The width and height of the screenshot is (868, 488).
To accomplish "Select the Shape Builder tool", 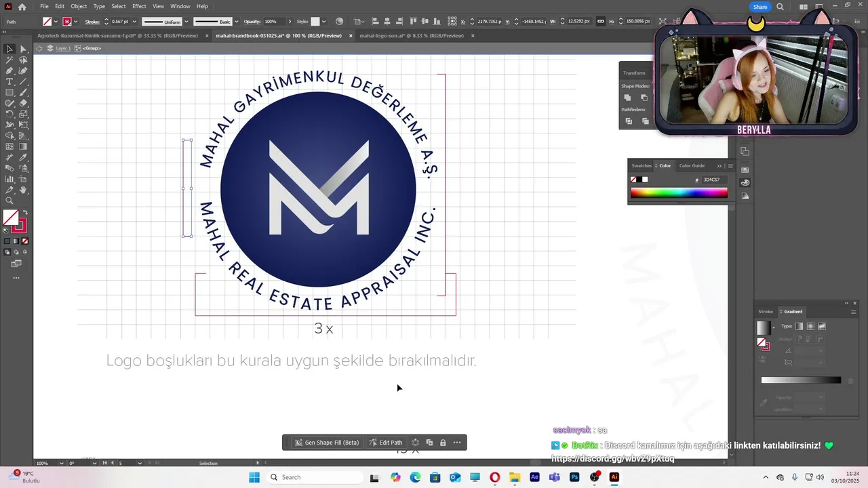I will (9, 136).
